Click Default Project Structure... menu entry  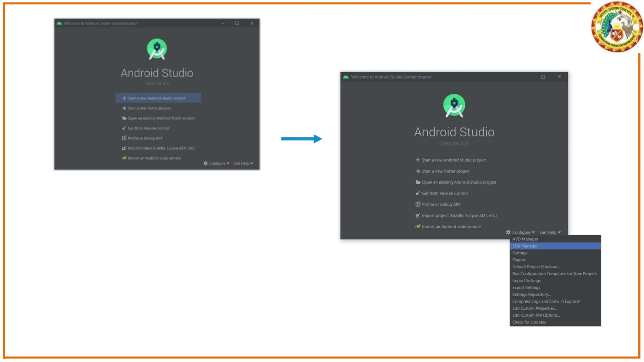[x=536, y=267]
